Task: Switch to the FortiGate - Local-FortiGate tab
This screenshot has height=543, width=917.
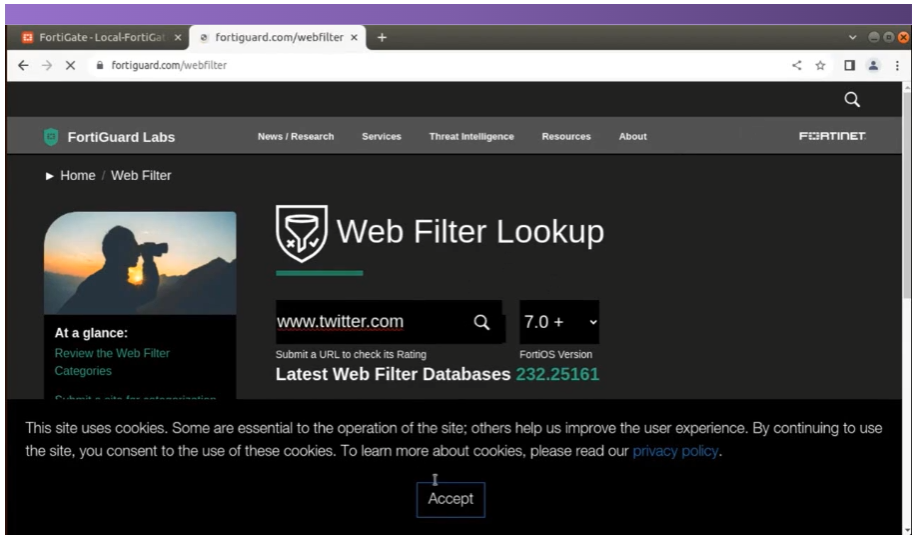Action: pos(101,37)
